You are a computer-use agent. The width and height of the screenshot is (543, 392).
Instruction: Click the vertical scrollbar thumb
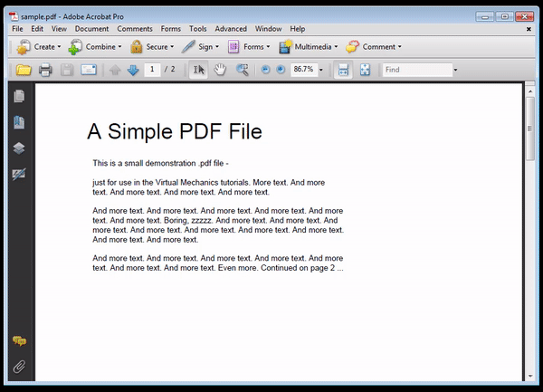point(529,129)
